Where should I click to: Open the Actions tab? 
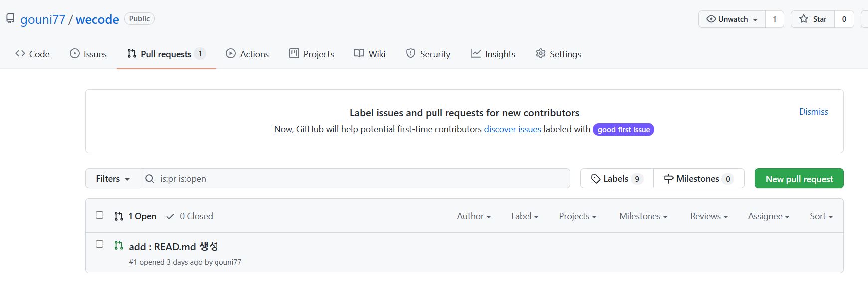point(247,54)
